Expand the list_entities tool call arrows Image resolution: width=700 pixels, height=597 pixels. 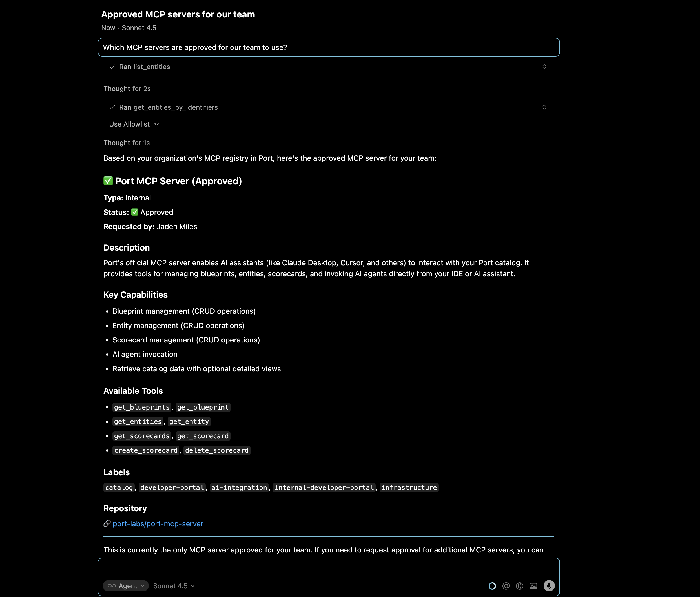[x=544, y=67]
